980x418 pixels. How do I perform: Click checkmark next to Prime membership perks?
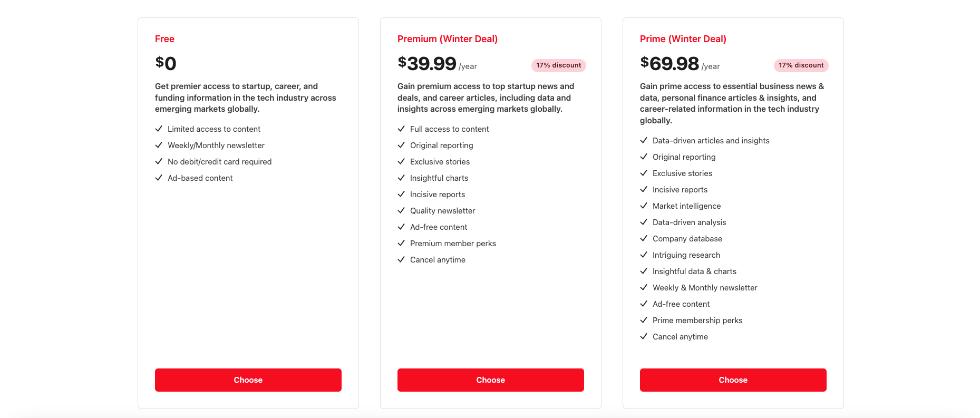(644, 320)
